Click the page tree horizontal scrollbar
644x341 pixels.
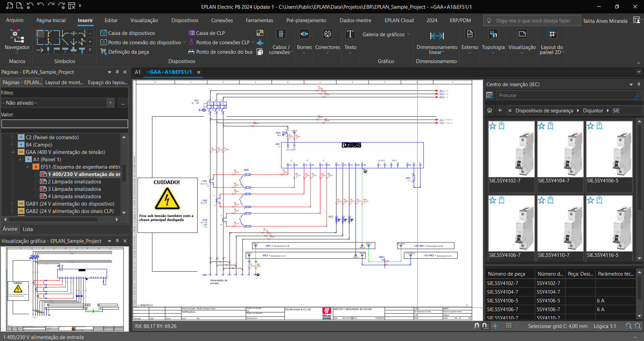click(54, 220)
